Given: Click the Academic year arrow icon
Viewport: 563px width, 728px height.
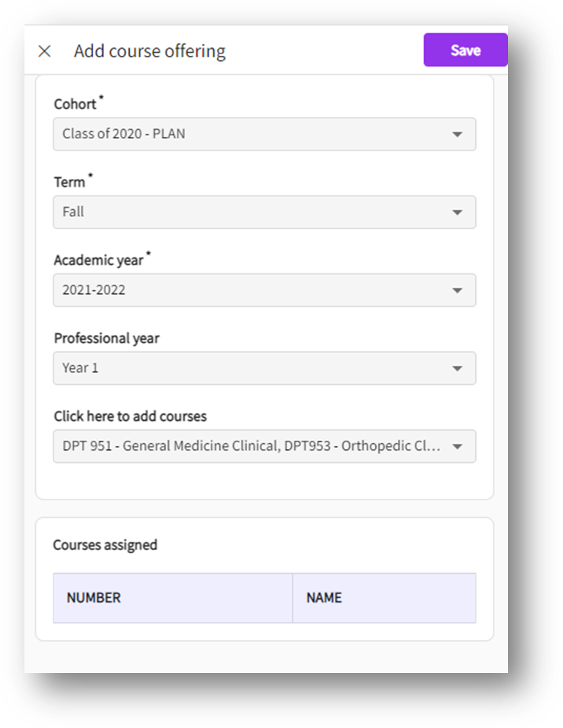Looking at the screenshot, I should click(x=457, y=290).
